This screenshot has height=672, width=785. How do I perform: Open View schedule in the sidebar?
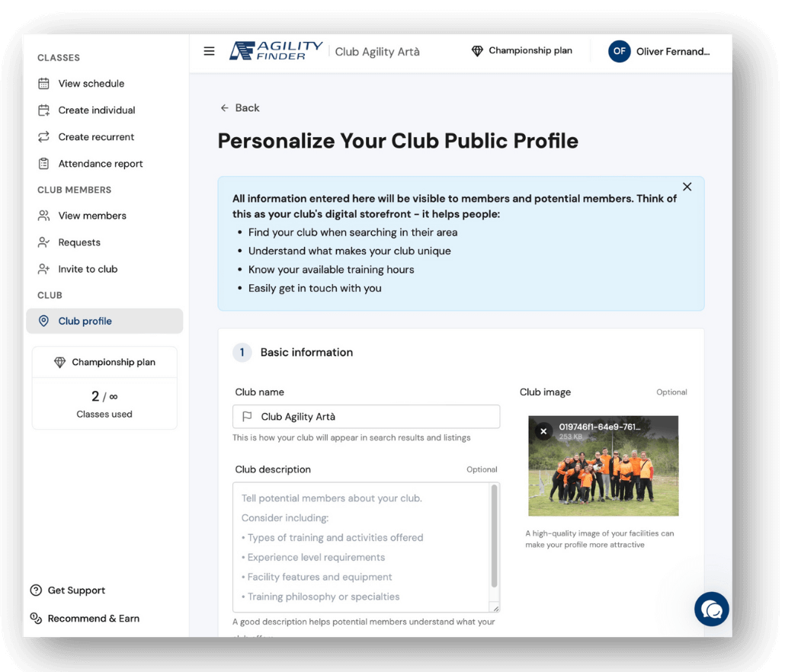click(x=91, y=84)
